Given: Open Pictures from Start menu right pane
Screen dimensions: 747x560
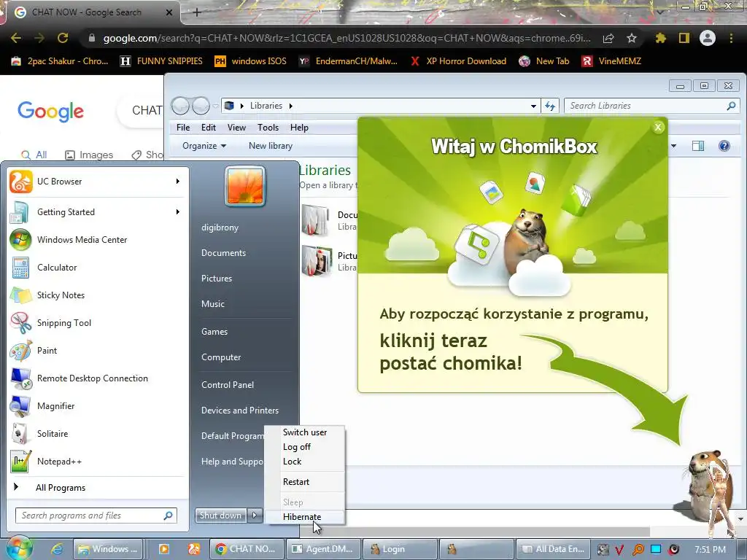Looking at the screenshot, I should coord(217,279).
